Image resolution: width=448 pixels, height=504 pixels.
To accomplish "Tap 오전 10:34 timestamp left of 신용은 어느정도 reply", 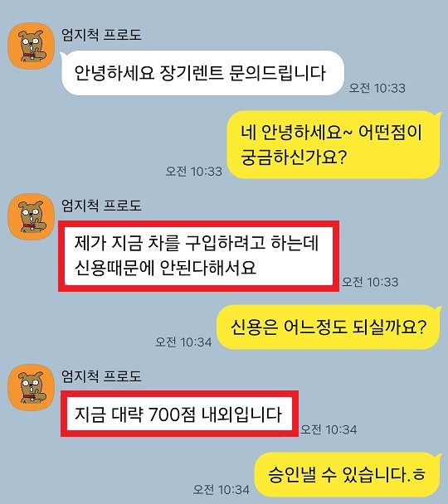I will [x=183, y=342].
